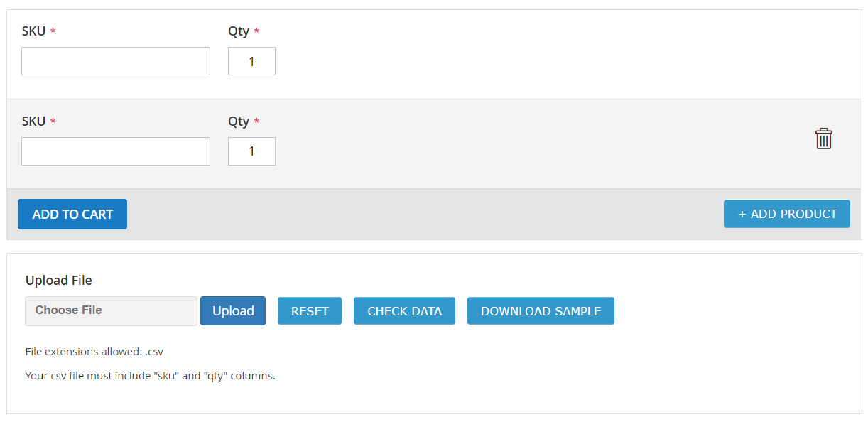Viewport: 868px width, 422px height.
Task: Click the Upload File heading
Action: 59,281
